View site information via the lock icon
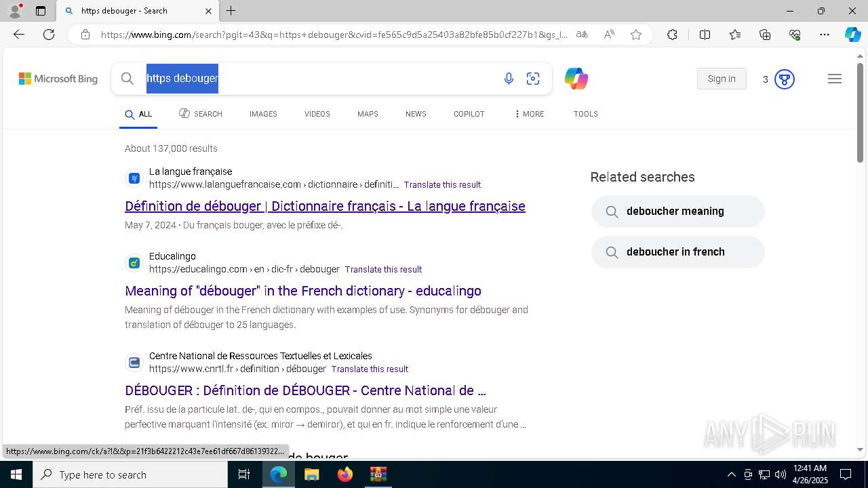Image resolution: width=868 pixels, height=488 pixels. 85,35
